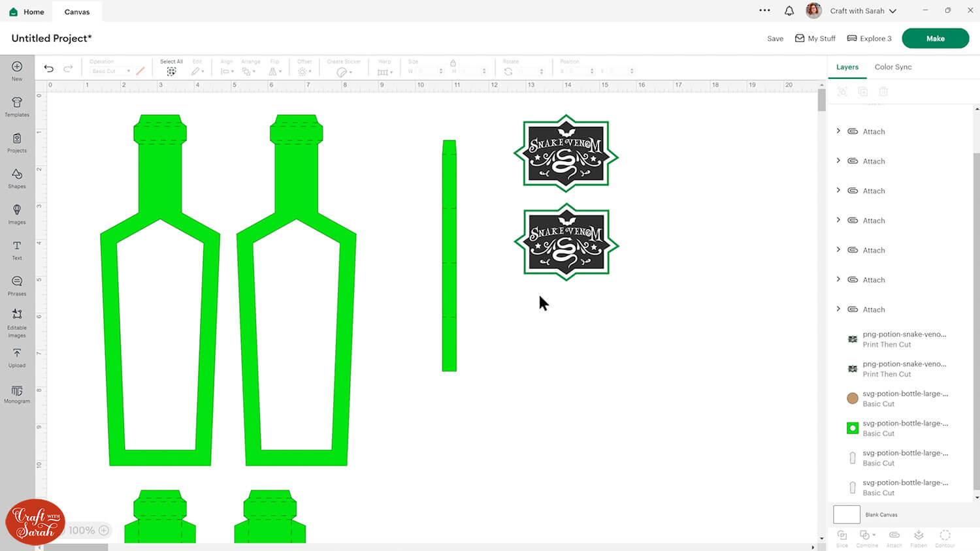Open the Align dropdown
Image resolution: width=980 pixels, height=551 pixels.
pos(227,71)
